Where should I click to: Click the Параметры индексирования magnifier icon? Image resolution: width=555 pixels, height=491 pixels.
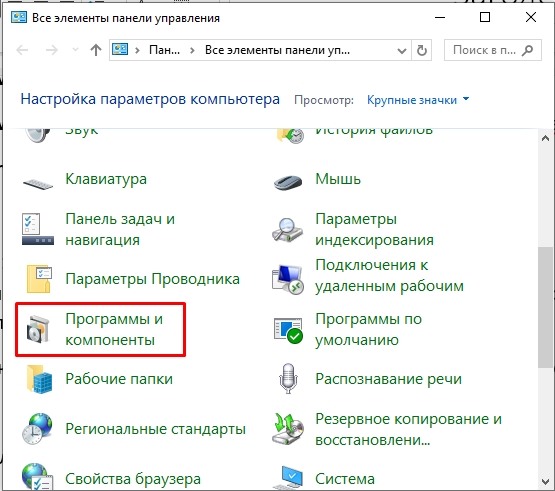[287, 230]
